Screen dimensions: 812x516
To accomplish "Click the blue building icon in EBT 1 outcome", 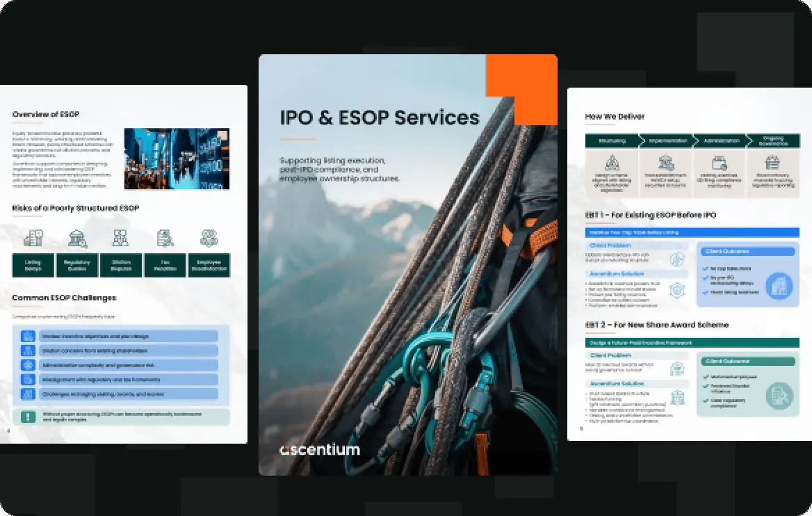I will click(x=779, y=285).
